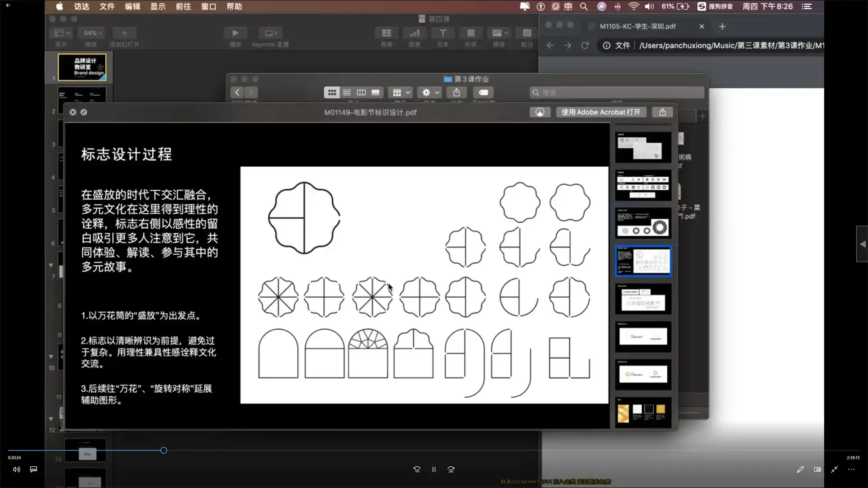Open the 文件 menu in the menu bar
This screenshot has width=868, height=488.
tap(107, 6)
